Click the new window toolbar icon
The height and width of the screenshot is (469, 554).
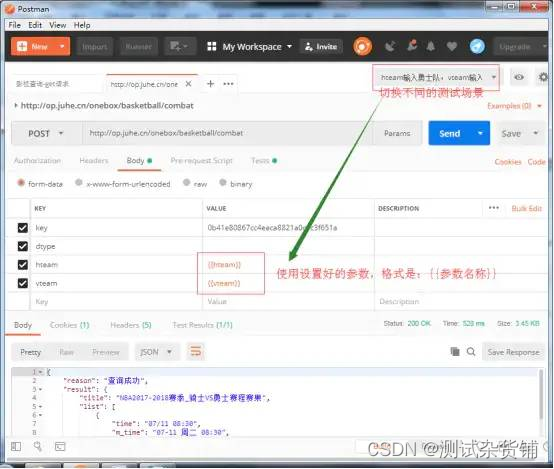point(179,46)
